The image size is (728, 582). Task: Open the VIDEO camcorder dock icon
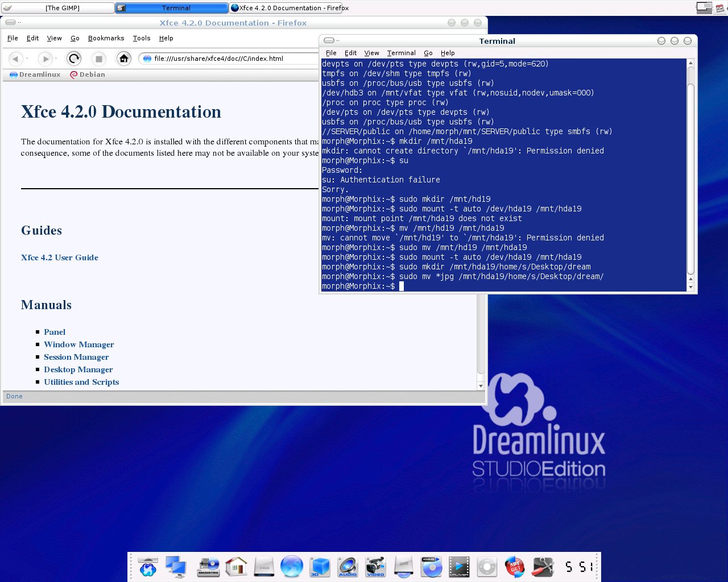tap(375, 567)
